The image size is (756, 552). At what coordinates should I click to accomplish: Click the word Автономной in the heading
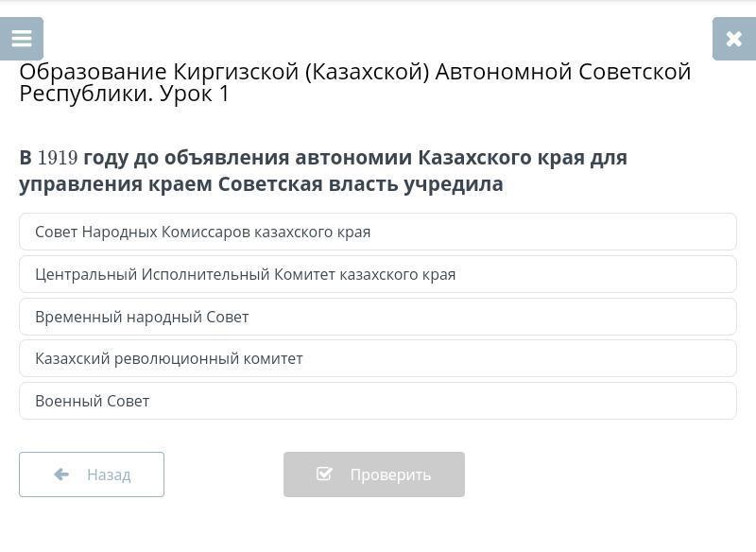(x=504, y=72)
